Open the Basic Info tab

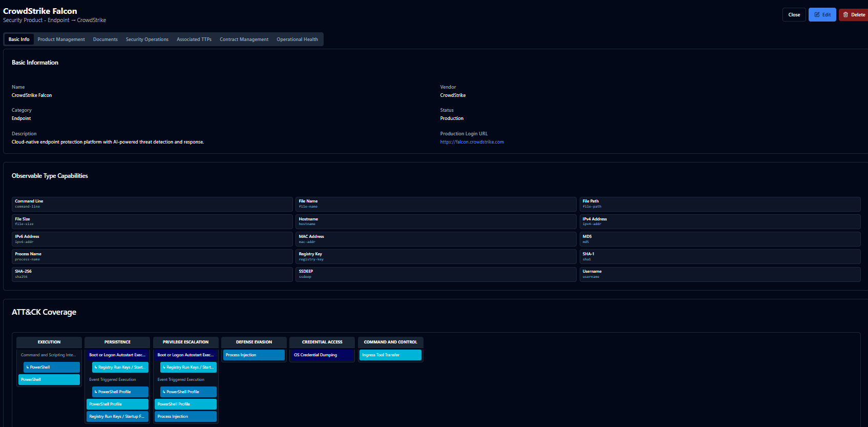pyautogui.click(x=19, y=39)
